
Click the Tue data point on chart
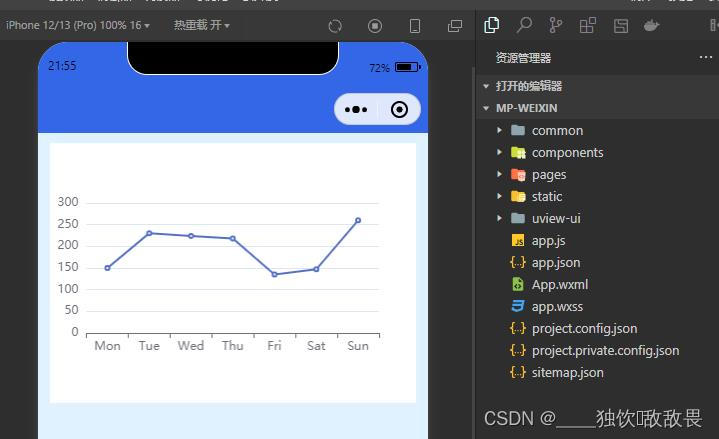pos(149,233)
